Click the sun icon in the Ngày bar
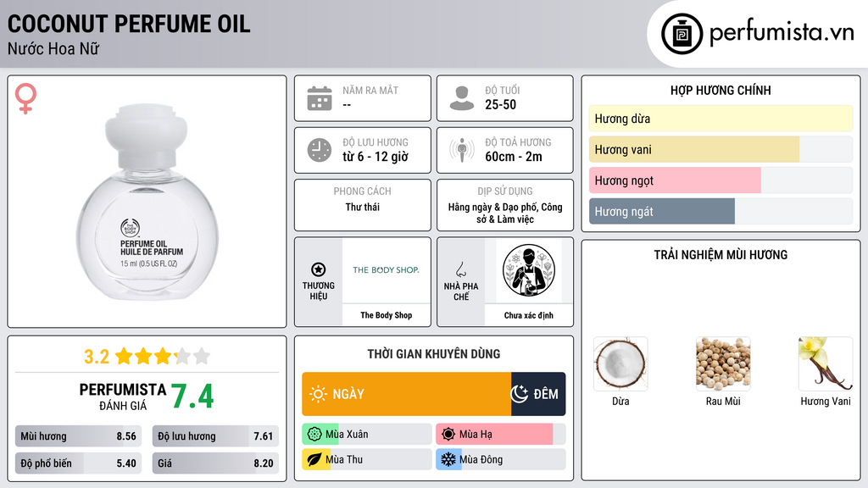Image resolution: width=868 pixels, height=488 pixels. [x=318, y=394]
